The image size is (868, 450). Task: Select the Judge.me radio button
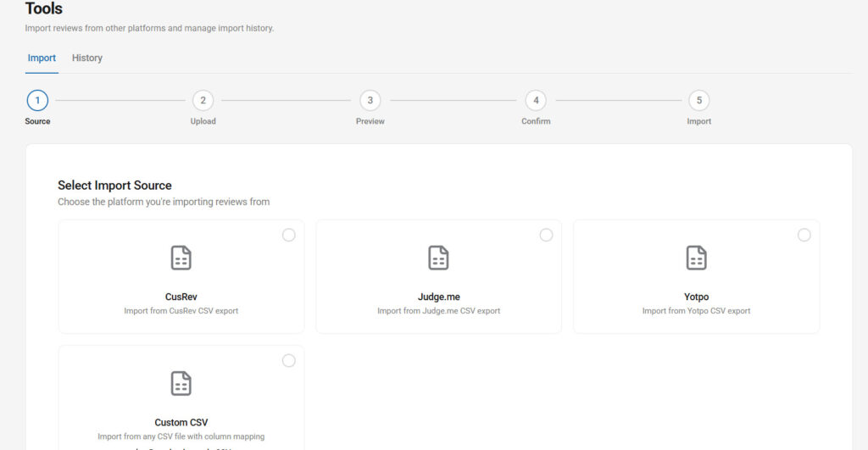point(547,236)
